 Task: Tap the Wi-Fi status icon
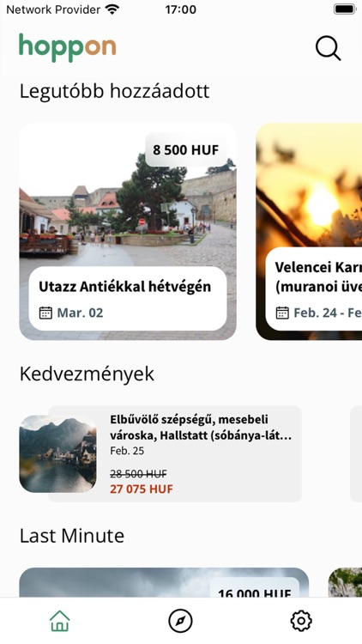(x=112, y=9)
